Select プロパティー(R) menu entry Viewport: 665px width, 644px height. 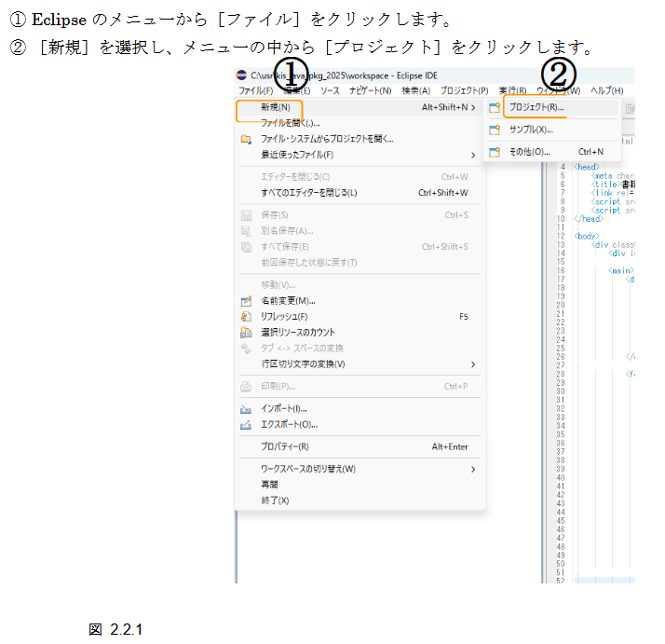(x=285, y=447)
